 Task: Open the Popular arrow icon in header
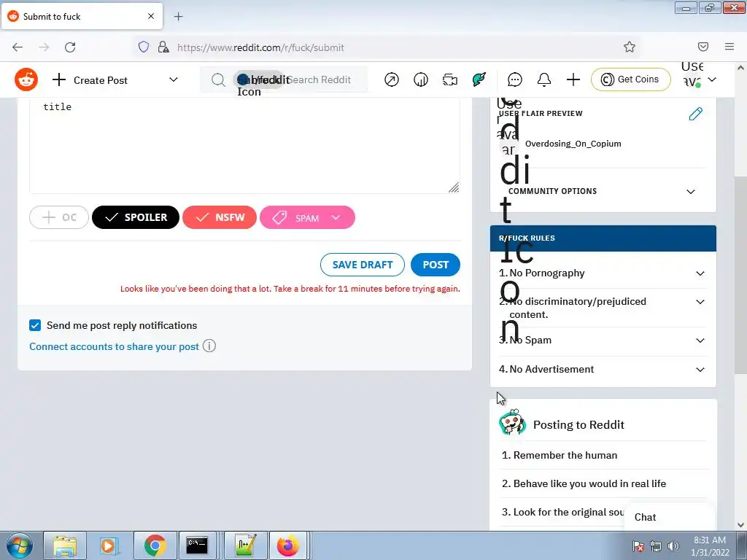tap(392, 79)
